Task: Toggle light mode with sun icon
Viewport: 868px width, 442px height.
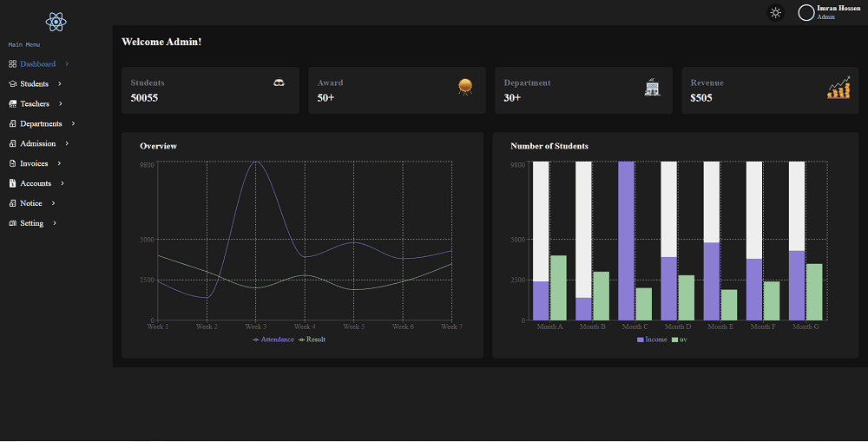Action: click(x=775, y=12)
